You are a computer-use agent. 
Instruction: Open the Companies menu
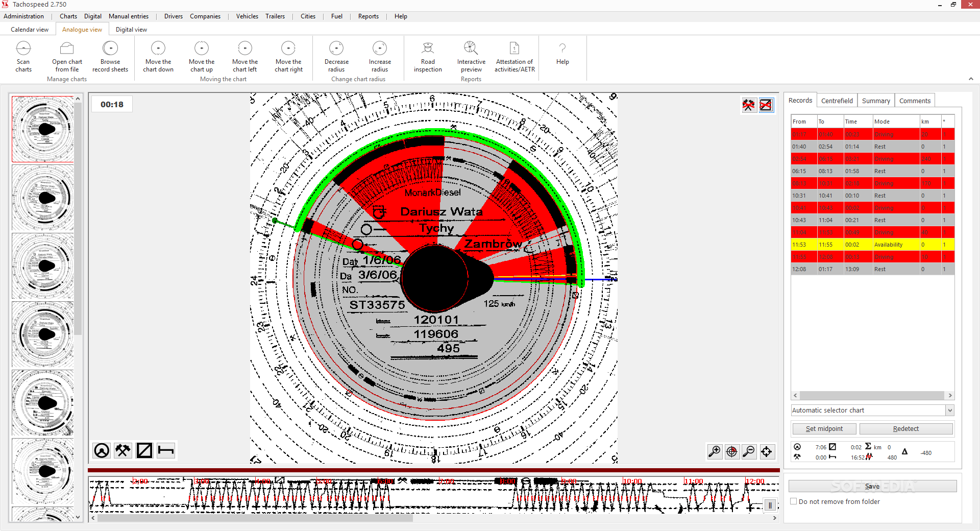coord(205,16)
